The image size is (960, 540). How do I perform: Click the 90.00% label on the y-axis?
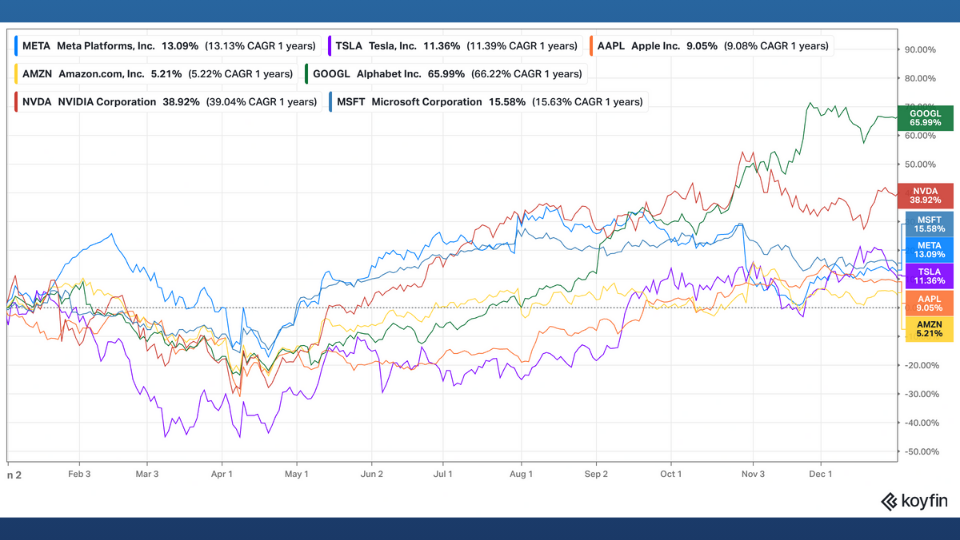919,49
